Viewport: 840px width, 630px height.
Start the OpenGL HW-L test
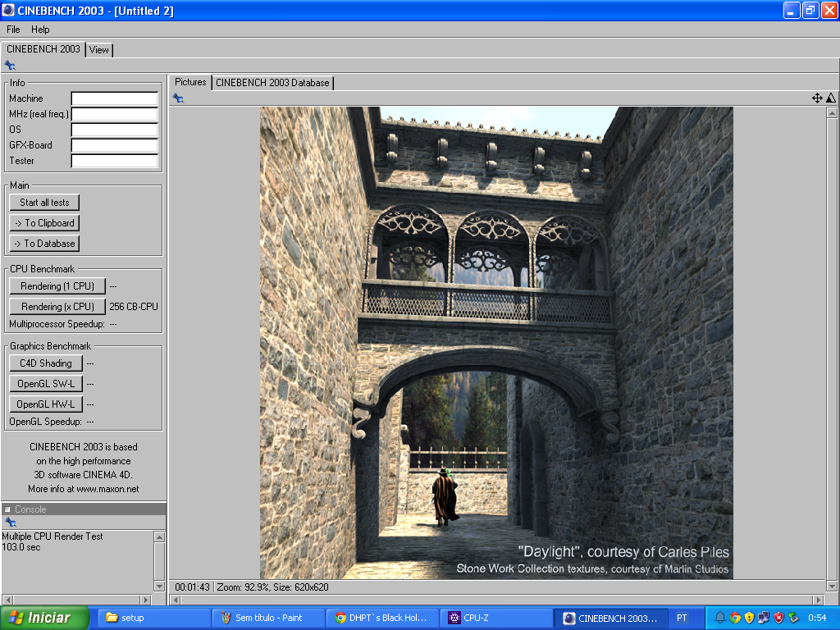pyautogui.click(x=46, y=404)
